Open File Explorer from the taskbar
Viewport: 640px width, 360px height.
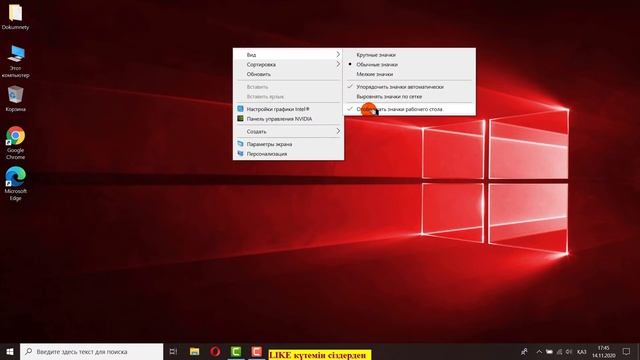194,351
